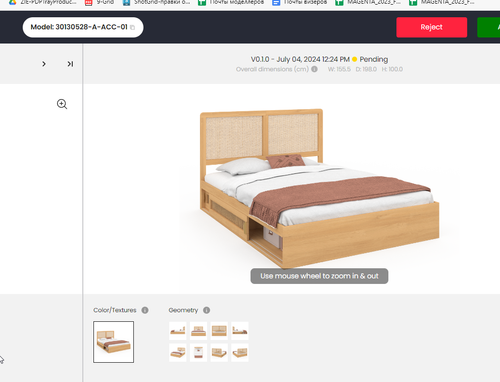Open info icon beside Overall dimensions

click(314, 69)
